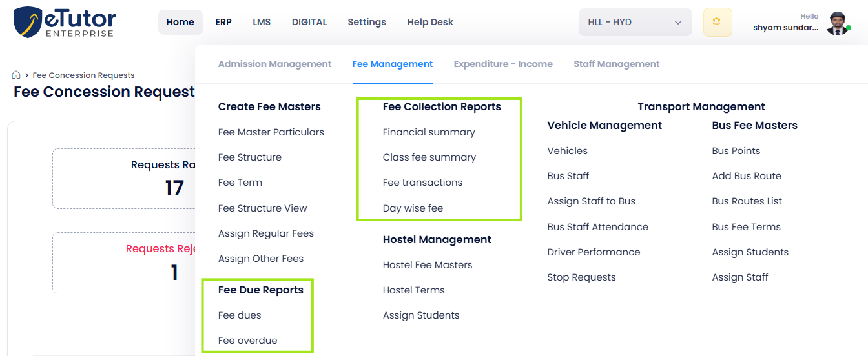Switch to Admission Management tab
Viewport: 868px width, 356px height.
coord(274,64)
